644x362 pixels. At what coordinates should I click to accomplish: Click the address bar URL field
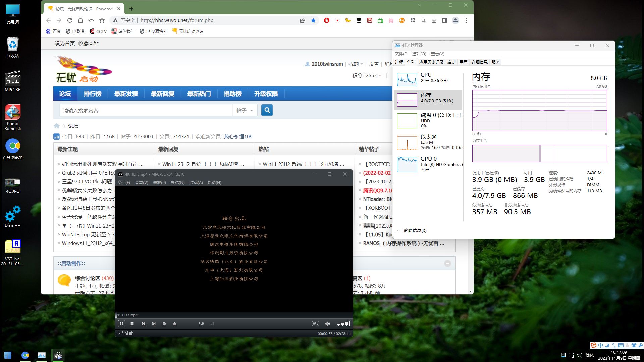(215, 20)
